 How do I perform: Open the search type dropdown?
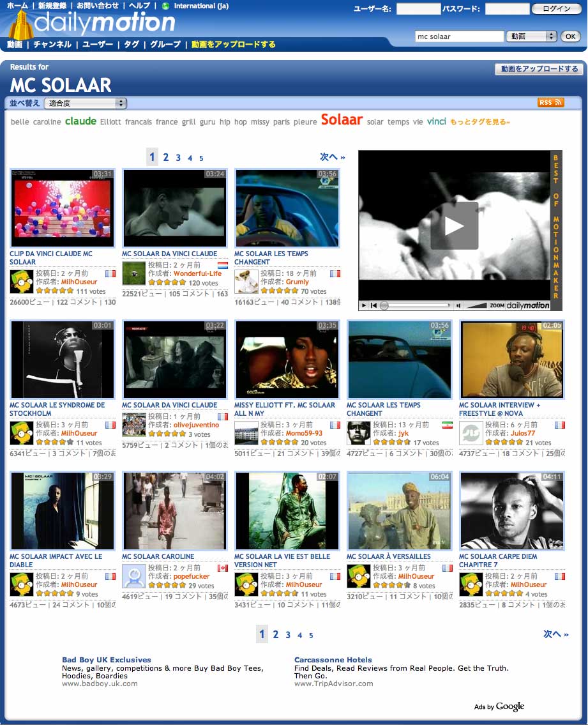[x=531, y=36]
